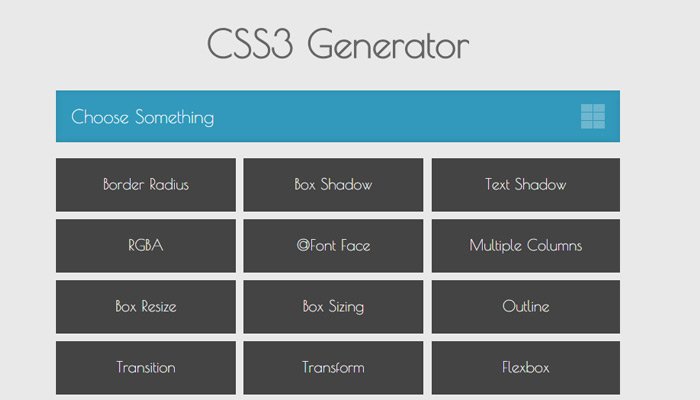
Task: Click the gray gap between Box Shadow and @Font Face
Action: [333, 215]
